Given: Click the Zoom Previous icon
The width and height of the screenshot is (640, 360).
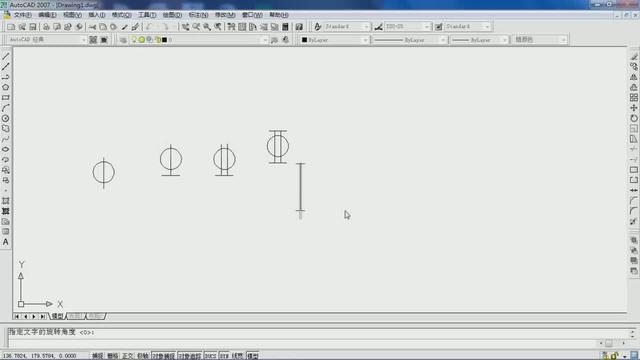Looking at the screenshot, I should pyautogui.click(x=218, y=27).
